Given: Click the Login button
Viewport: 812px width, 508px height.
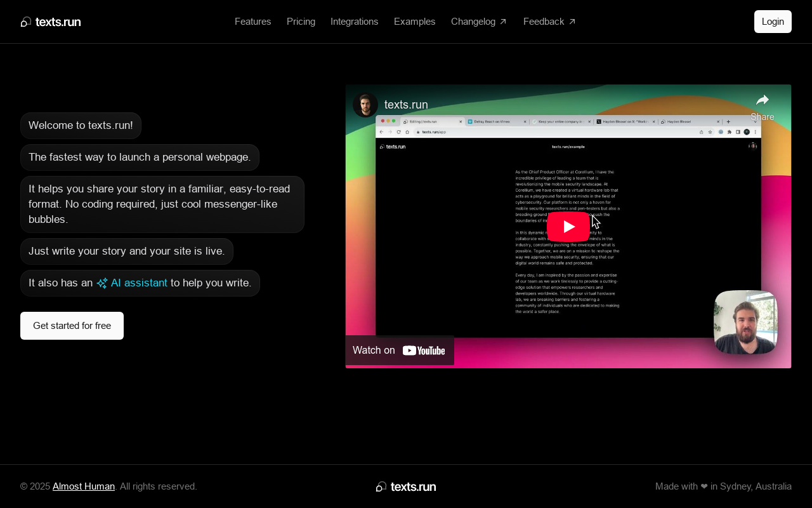Looking at the screenshot, I should (x=773, y=22).
